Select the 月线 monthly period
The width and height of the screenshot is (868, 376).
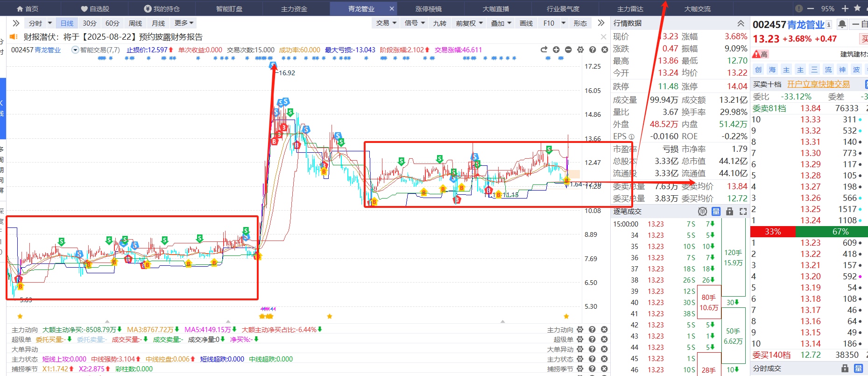point(158,23)
